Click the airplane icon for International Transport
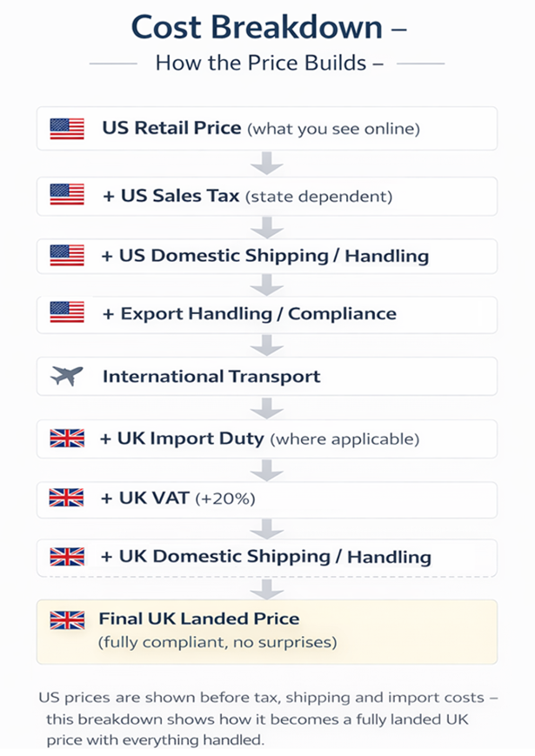The image size is (535, 756). point(67,377)
